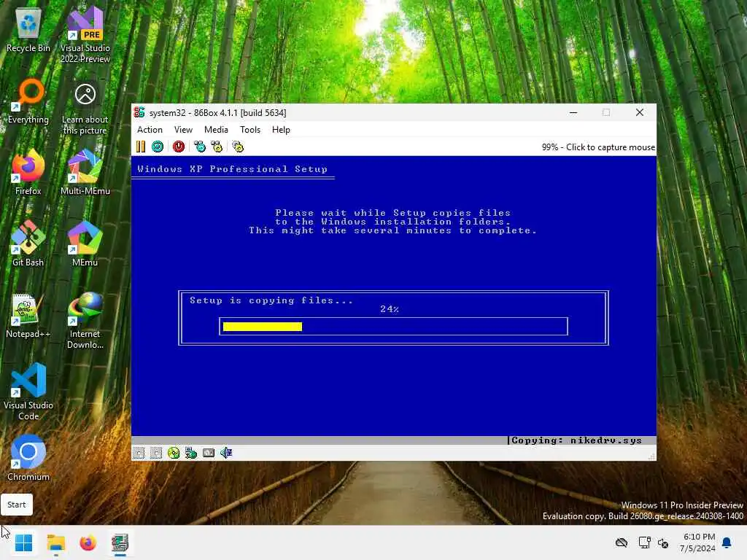Viewport: 747px width, 560px height.
Task: Open Firefox from the taskbar
Action: pyautogui.click(x=88, y=542)
